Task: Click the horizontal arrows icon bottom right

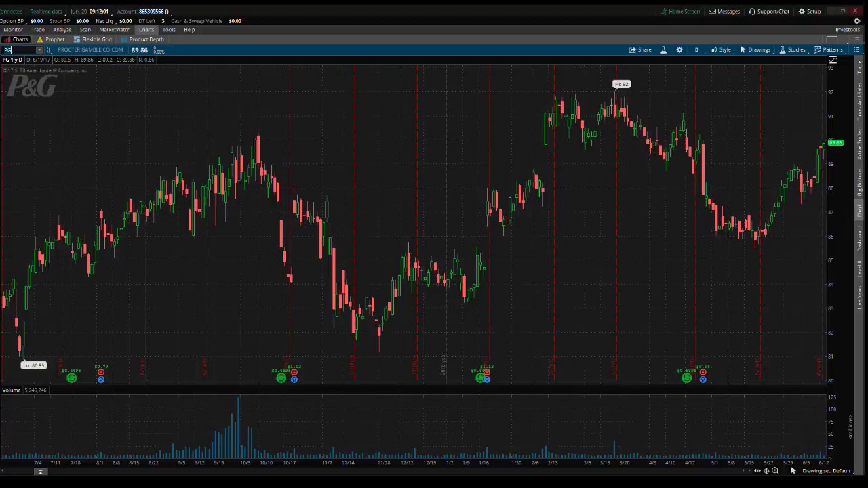Action: (x=757, y=471)
